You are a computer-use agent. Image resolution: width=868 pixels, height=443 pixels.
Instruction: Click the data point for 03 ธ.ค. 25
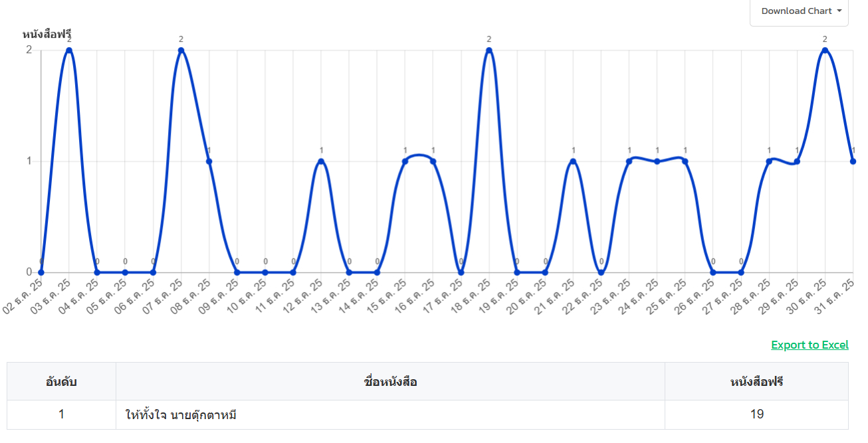tap(69, 50)
